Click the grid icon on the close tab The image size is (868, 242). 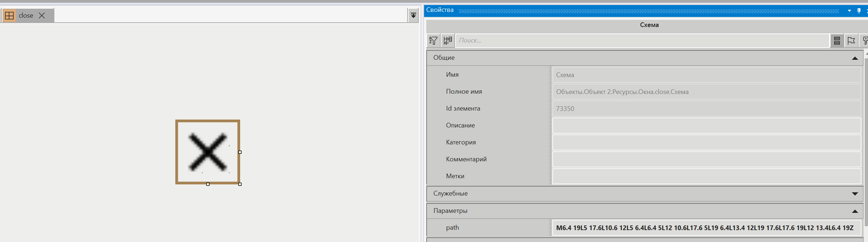coord(9,15)
